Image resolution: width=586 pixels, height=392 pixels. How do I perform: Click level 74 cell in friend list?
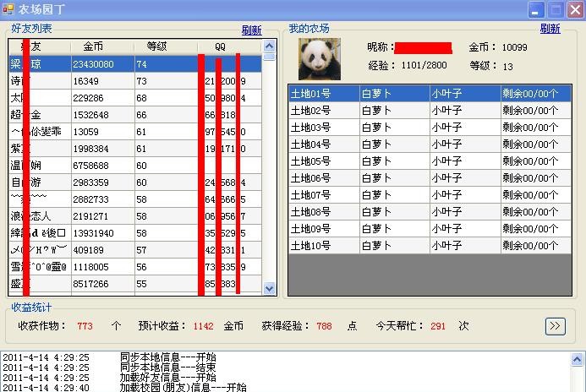pyautogui.click(x=166, y=64)
